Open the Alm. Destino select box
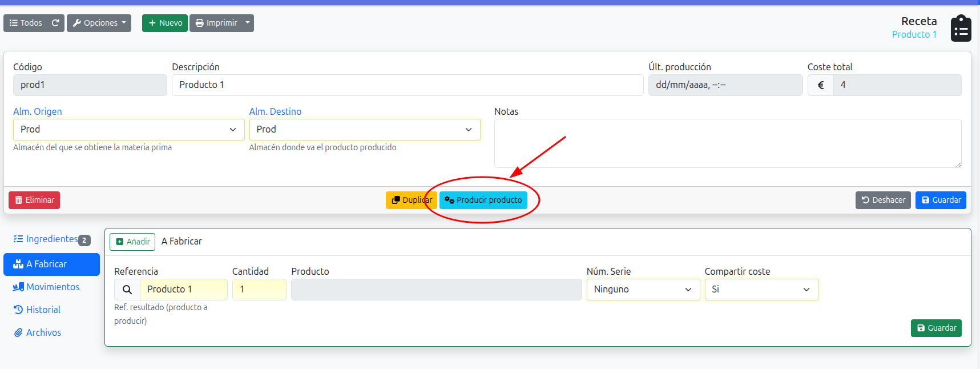This screenshot has height=369, width=980. click(x=364, y=130)
